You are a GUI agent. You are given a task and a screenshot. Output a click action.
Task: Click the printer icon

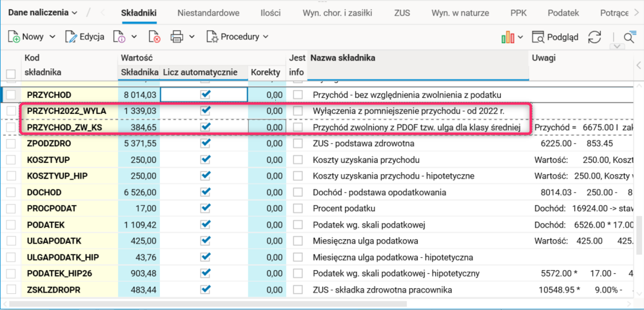click(x=177, y=37)
